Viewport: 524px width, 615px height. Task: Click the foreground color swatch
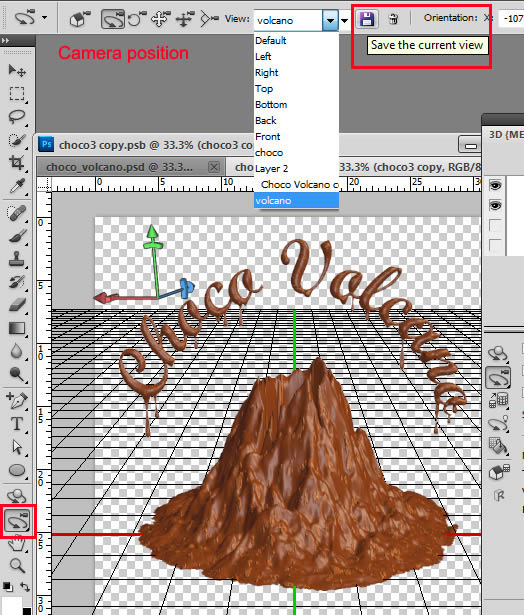coord(11,606)
